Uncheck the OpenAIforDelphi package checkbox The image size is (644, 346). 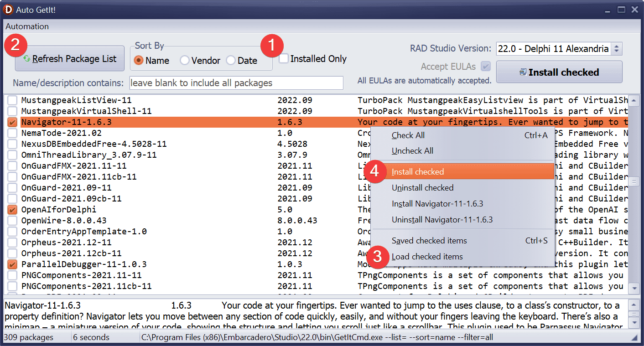coord(12,210)
